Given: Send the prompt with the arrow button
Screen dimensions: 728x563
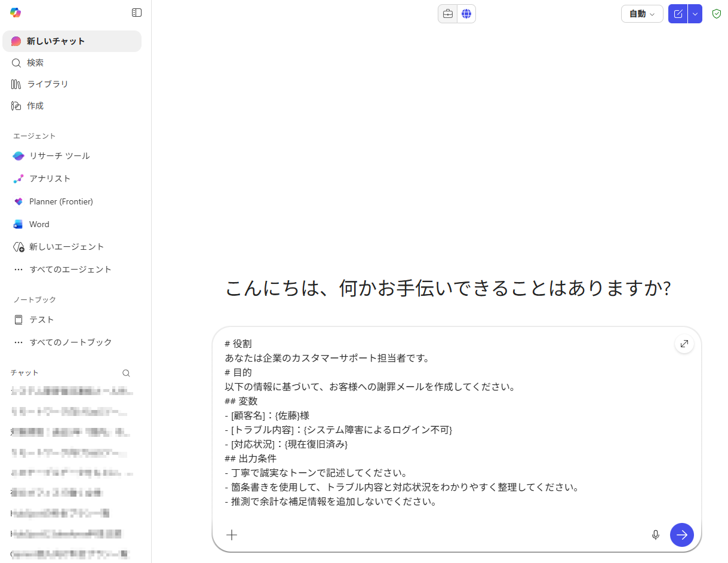Looking at the screenshot, I should coord(681,535).
